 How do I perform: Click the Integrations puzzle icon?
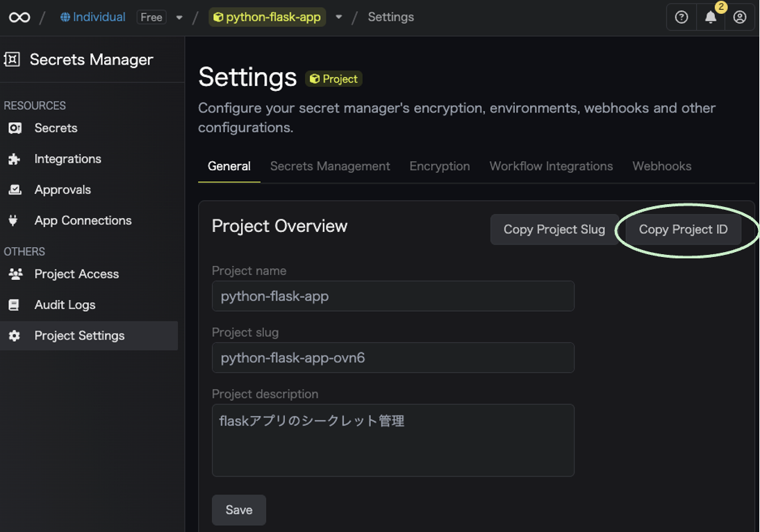(x=15, y=159)
